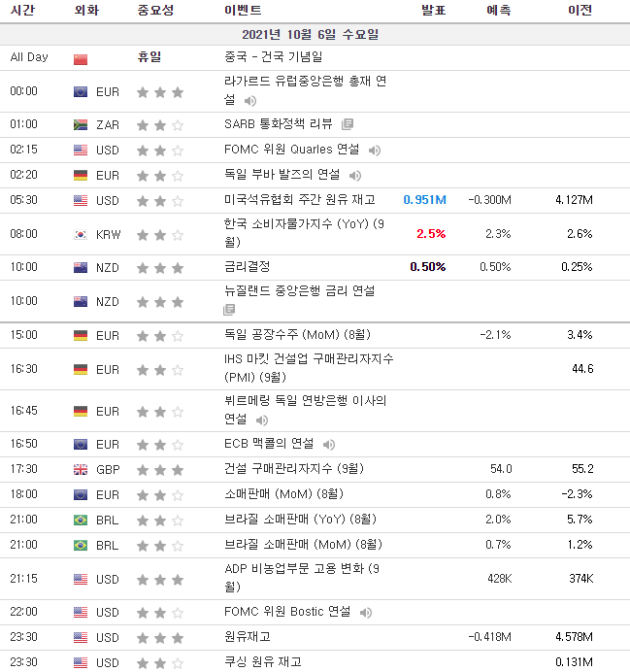630x672 pixels.
Task: Click the two-star rating in 05:30 USD row
Action: [160, 201]
